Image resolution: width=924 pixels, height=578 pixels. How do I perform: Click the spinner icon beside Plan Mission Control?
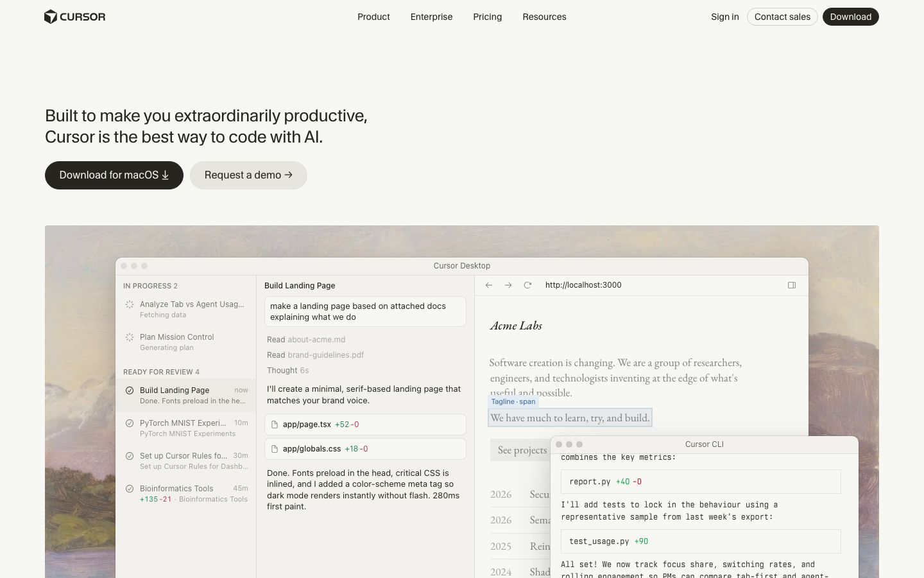[130, 337]
